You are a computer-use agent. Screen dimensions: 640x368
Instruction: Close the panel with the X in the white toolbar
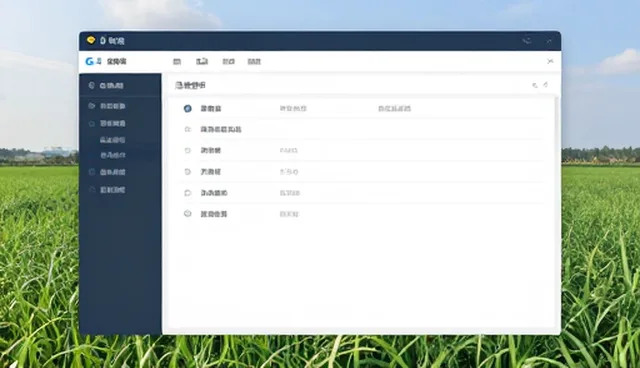[x=550, y=61]
